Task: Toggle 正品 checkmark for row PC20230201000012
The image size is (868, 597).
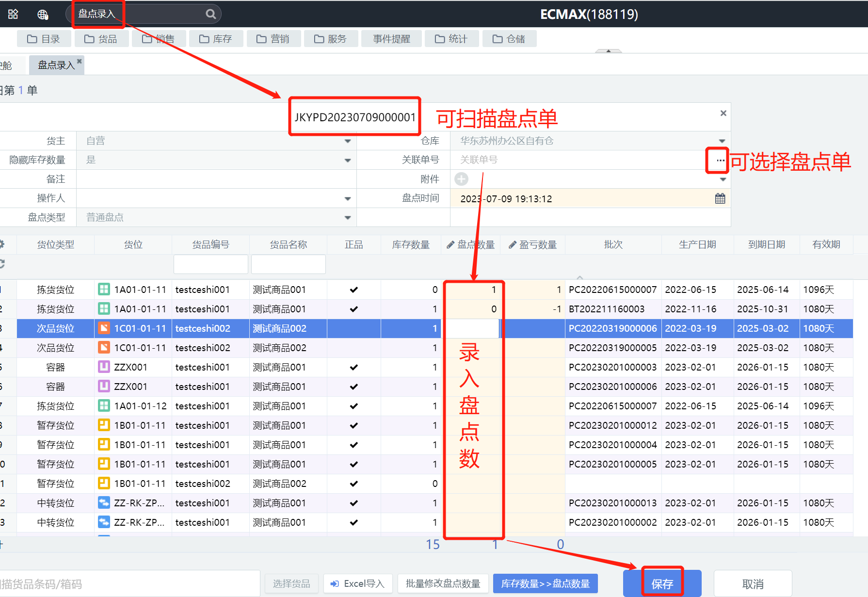Action: (x=354, y=425)
